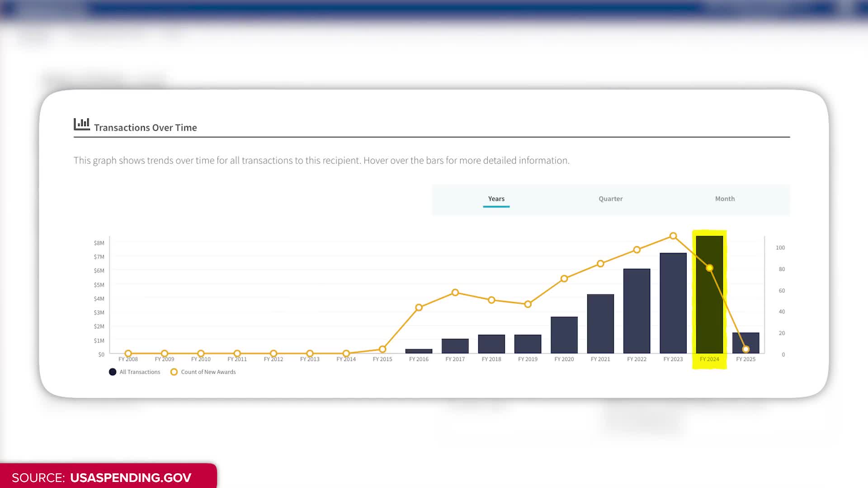Click the FY 2021 bar
This screenshot has width=868, height=488.
pyautogui.click(x=600, y=324)
